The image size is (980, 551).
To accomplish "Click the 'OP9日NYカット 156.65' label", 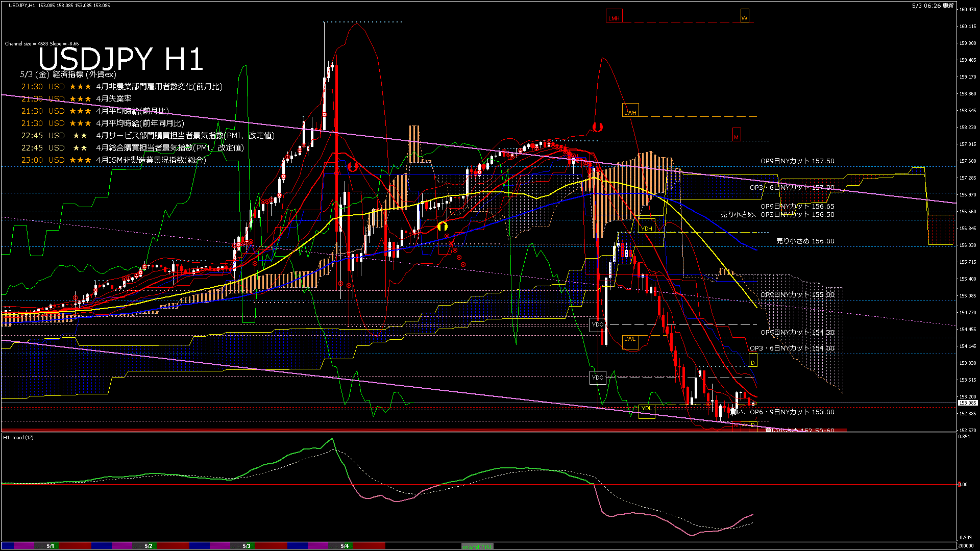I will pos(797,207).
